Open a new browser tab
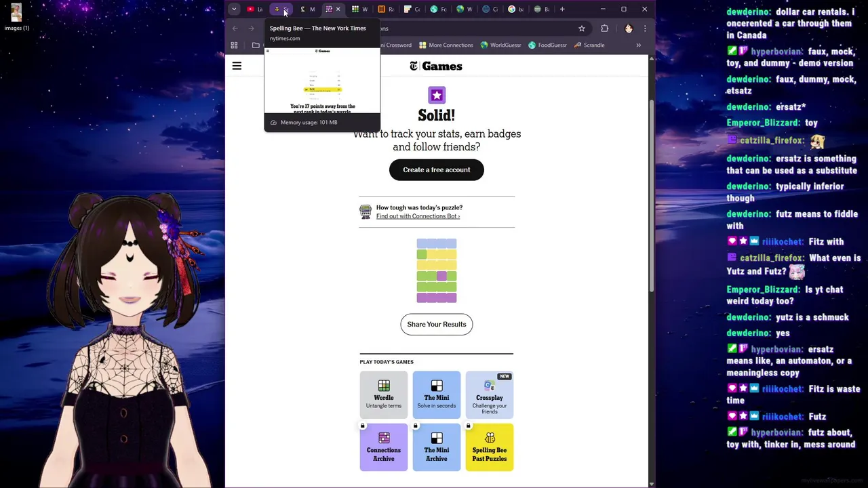868x488 pixels. 562,9
